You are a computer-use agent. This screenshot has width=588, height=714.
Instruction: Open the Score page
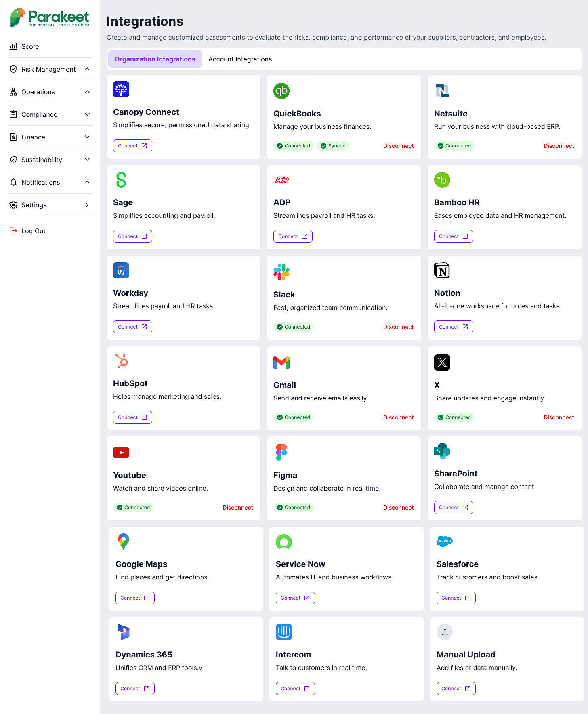(50, 46)
